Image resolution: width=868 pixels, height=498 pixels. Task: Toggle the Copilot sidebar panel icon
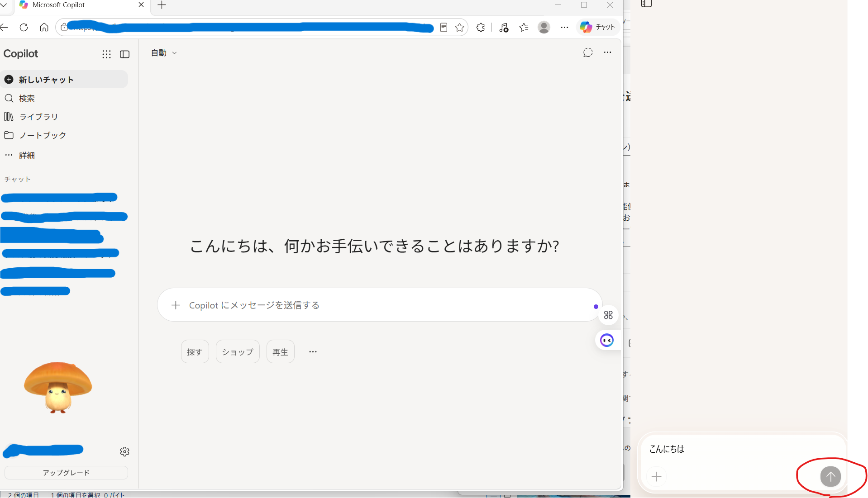[124, 54]
